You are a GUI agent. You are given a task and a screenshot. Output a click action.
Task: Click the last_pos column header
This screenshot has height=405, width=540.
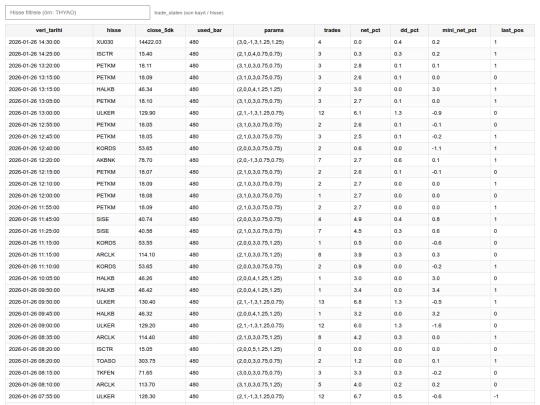(x=512, y=30)
